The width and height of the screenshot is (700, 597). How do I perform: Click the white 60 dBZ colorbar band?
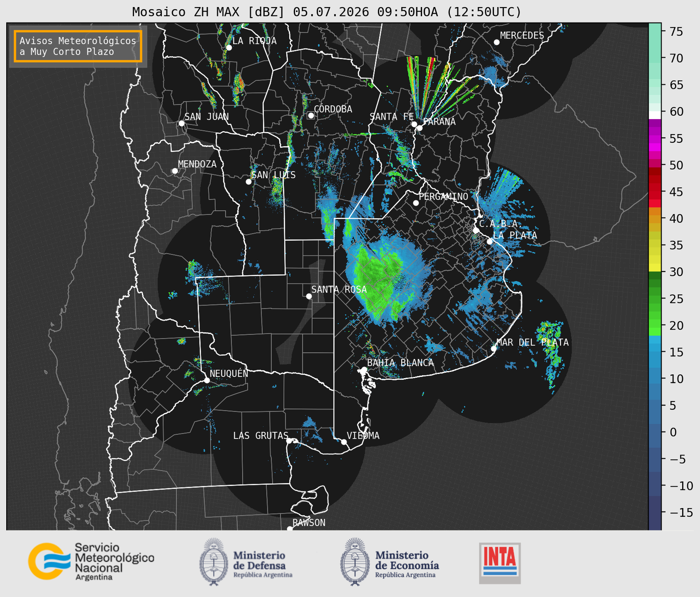click(655, 115)
